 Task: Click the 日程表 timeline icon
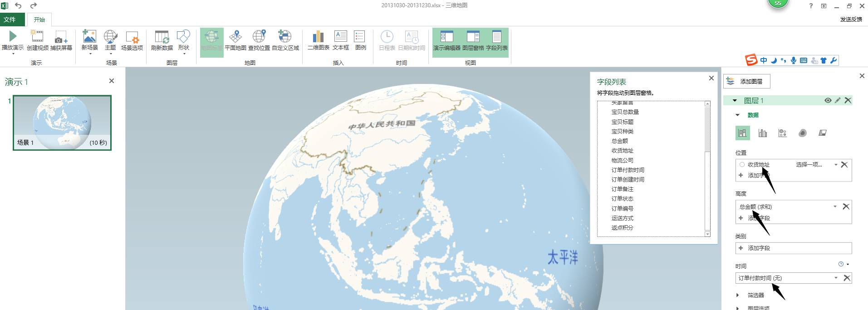click(x=387, y=37)
